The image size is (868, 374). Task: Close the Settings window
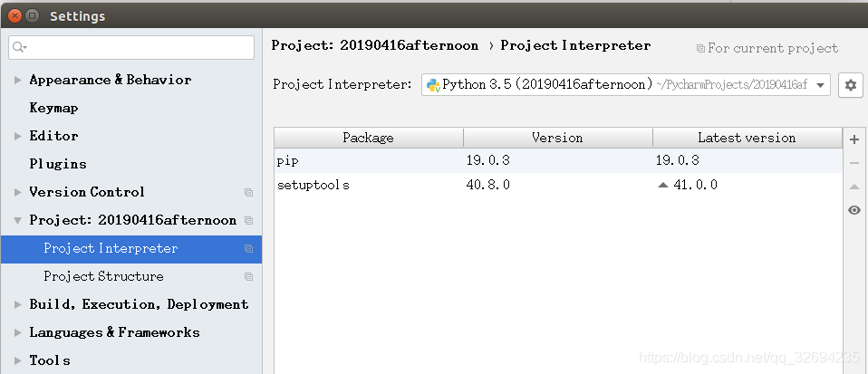14,16
